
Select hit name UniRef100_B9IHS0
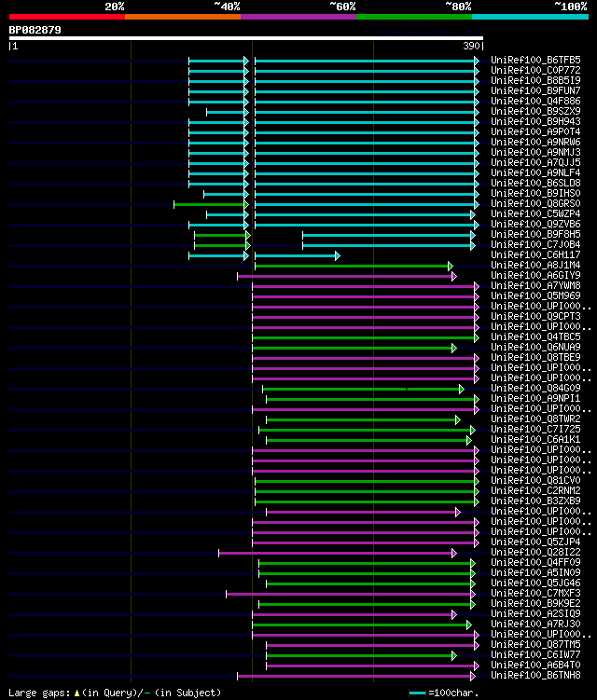pyautogui.click(x=535, y=194)
